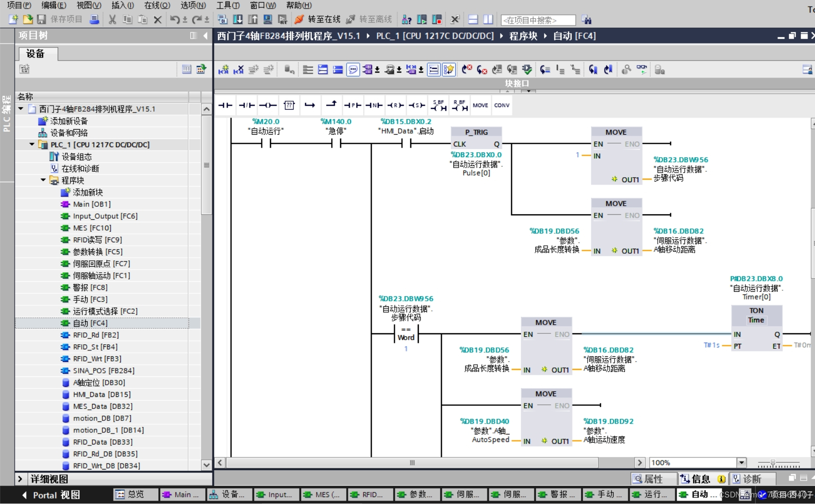Open the 在线(O) menu
The height and width of the screenshot is (504, 815).
pyautogui.click(x=157, y=5)
